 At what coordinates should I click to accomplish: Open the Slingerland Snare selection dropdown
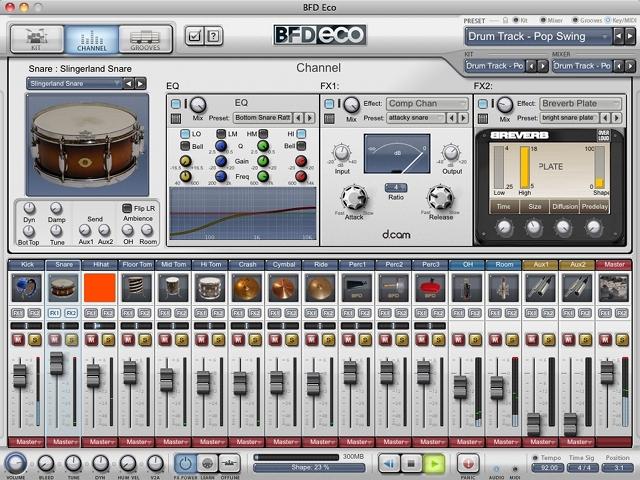coord(76,83)
